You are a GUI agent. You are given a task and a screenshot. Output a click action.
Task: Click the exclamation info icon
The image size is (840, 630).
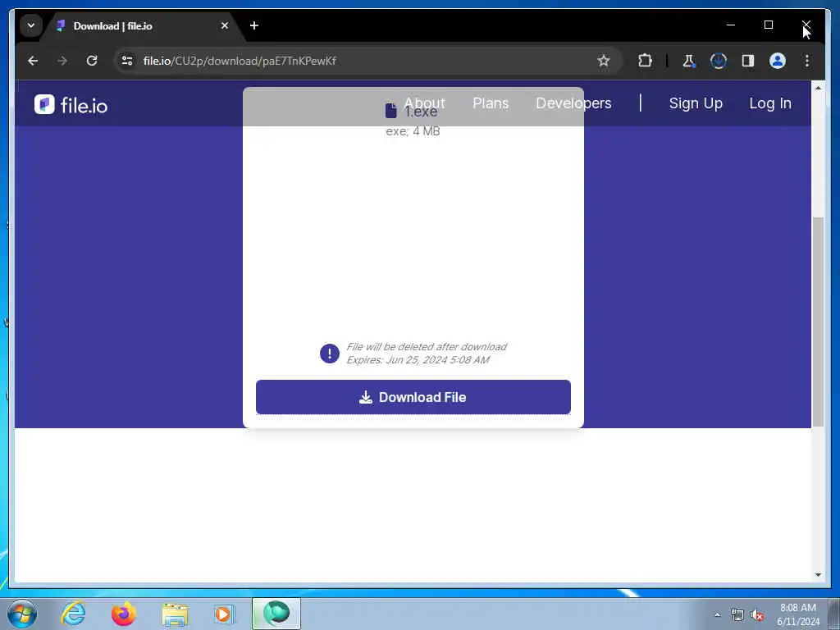point(330,353)
